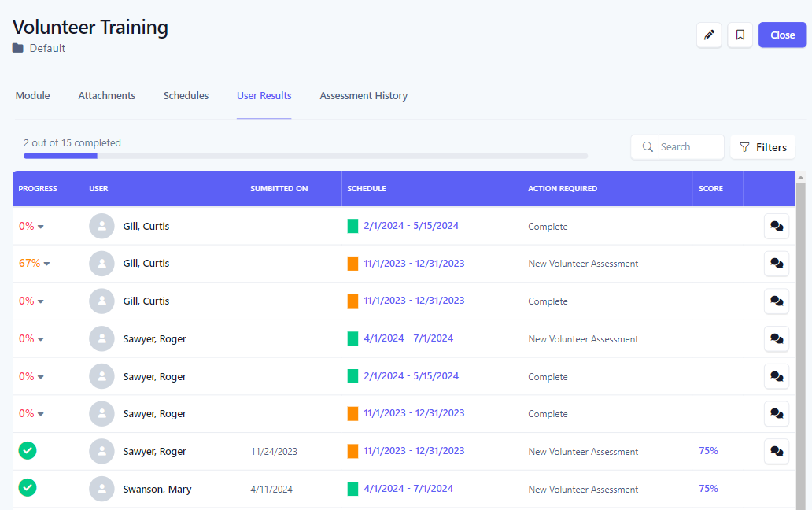Screen dimensions: 812x510
Task: Open Swanson, Mary's 4/1/2024 - 7/1/2024 schedule link
Action: coord(408,488)
